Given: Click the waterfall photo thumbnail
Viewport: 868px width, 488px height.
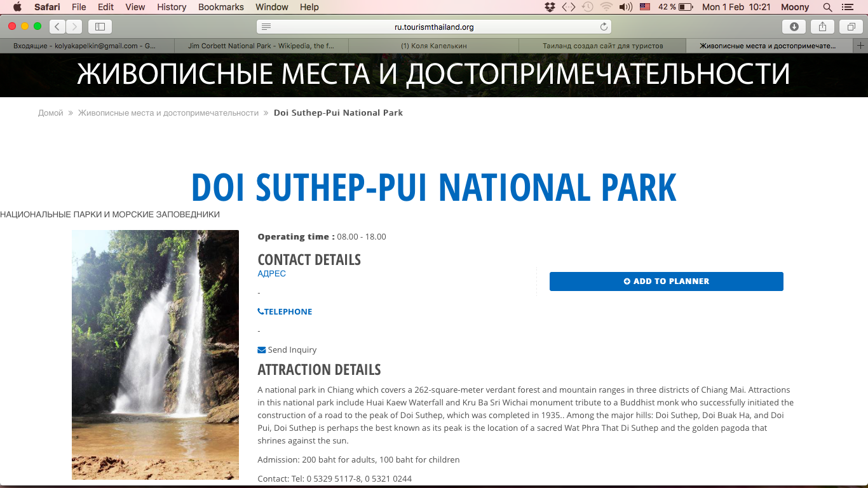Looking at the screenshot, I should 155,355.
